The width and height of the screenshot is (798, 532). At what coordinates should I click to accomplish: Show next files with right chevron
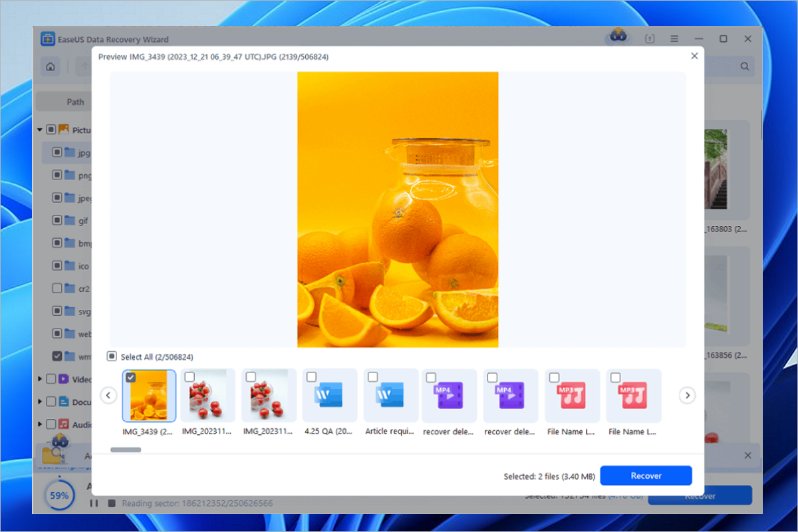click(688, 396)
